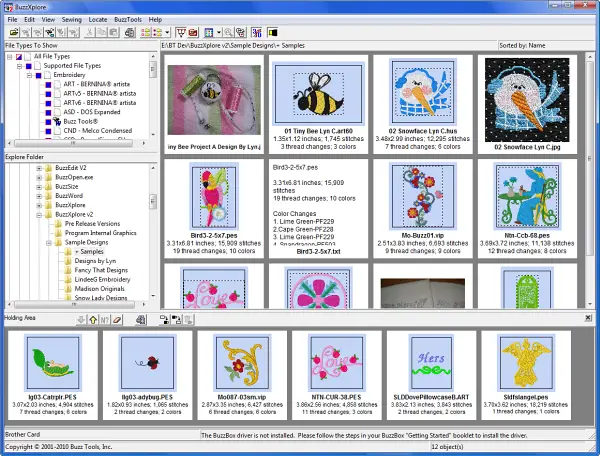Select the 01 Tiny Bee Lyn C.art60 thumbnail

coord(318,104)
